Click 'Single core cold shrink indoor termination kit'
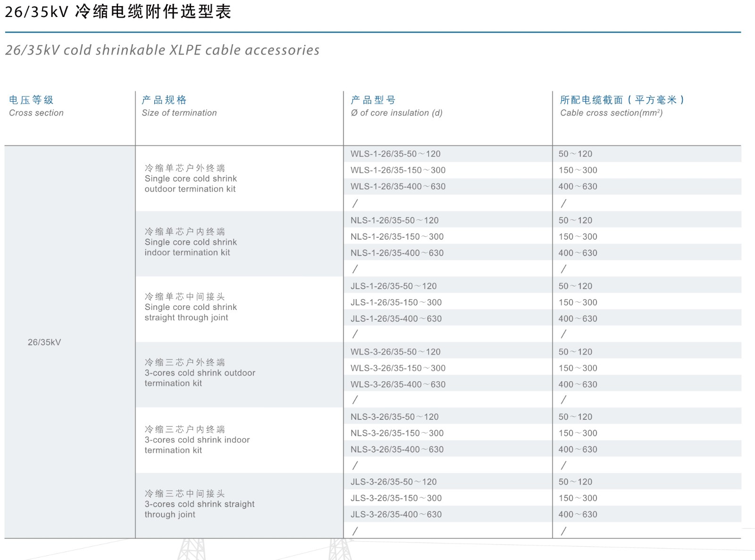 click(191, 242)
